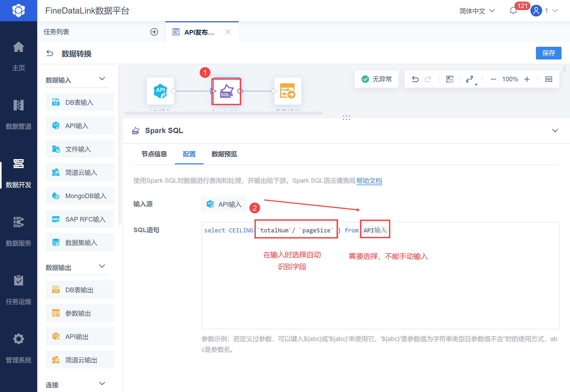Switch to the 数据预览 tab
Image resolution: width=570 pixels, height=392 pixels.
pos(224,154)
